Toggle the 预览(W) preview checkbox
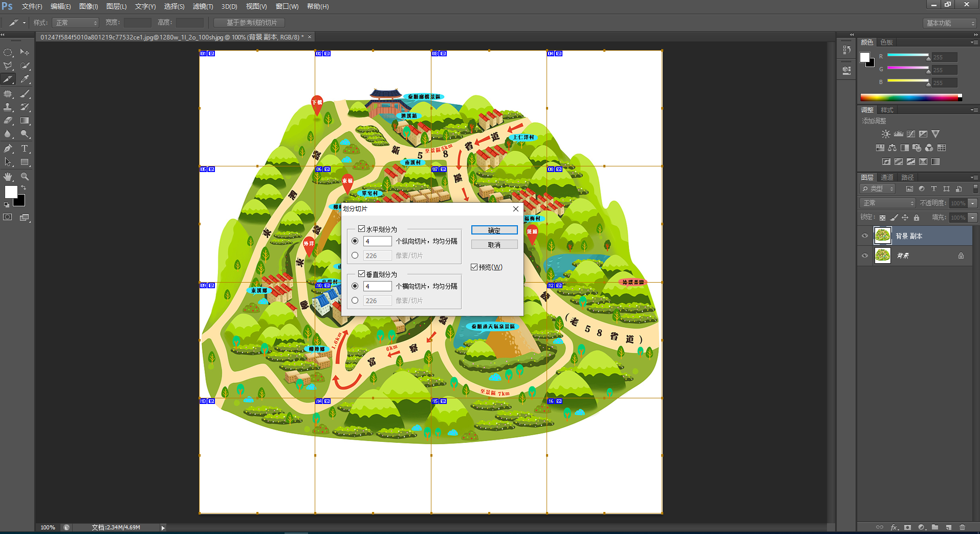 pyautogui.click(x=474, y=267)
